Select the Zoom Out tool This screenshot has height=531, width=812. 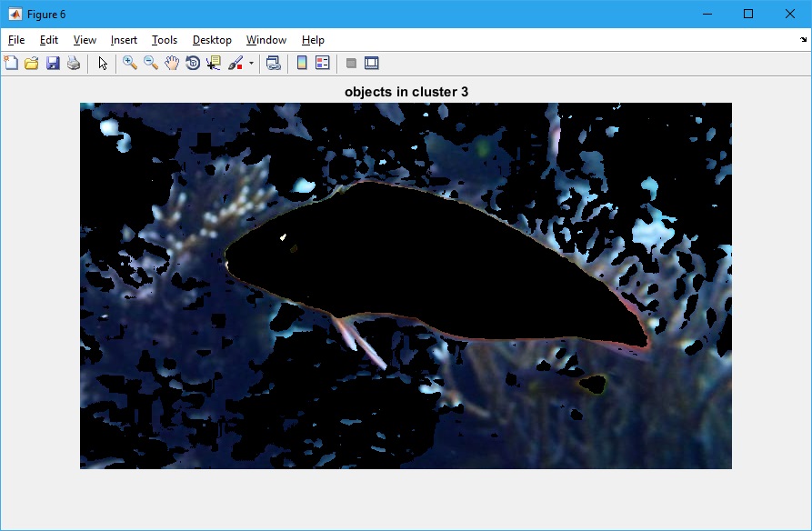pos(151,63)
